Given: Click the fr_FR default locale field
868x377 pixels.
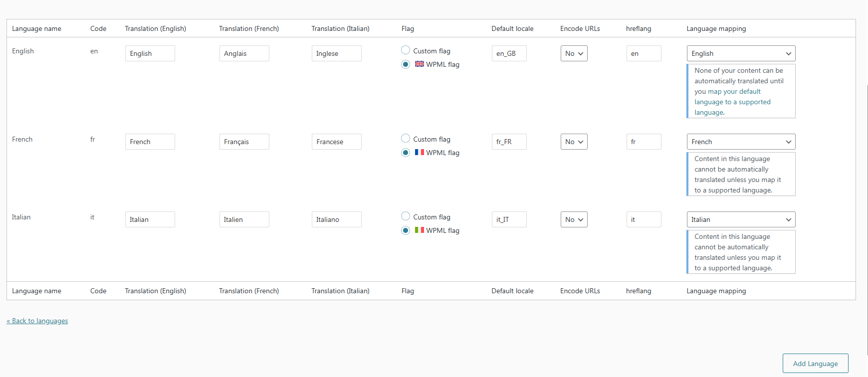Looking at the screenshot, I should click(x=509, y=142).
